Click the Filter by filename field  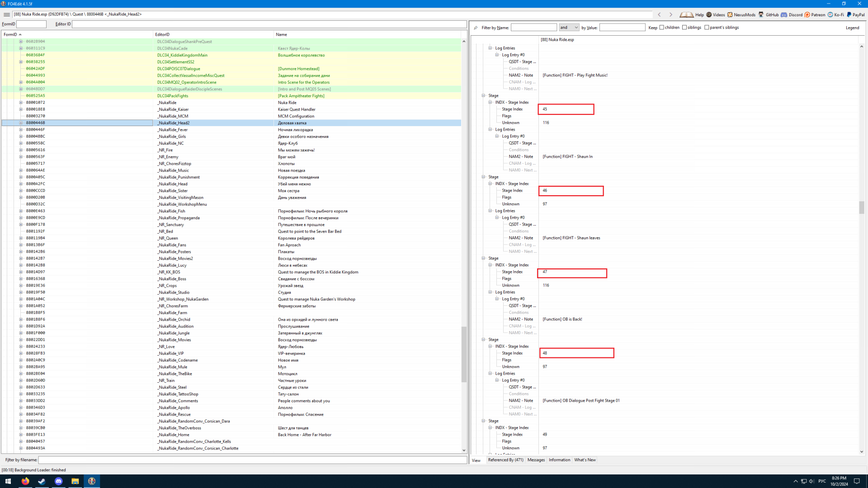click(x=252, y=460)
